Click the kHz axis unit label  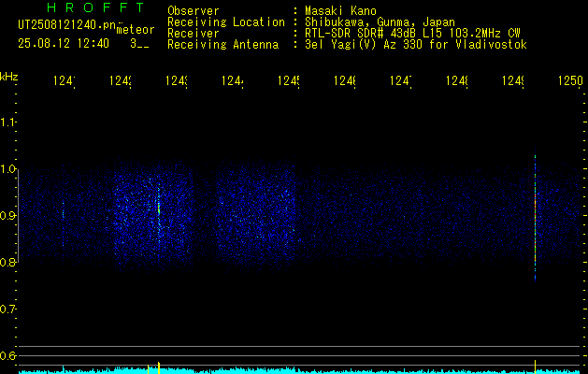coord(9,77)
